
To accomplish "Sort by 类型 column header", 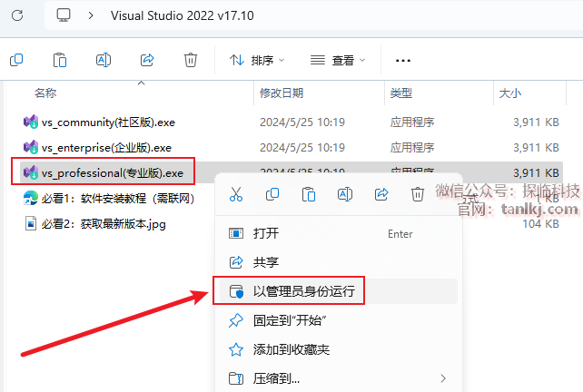I will (401, 93).
